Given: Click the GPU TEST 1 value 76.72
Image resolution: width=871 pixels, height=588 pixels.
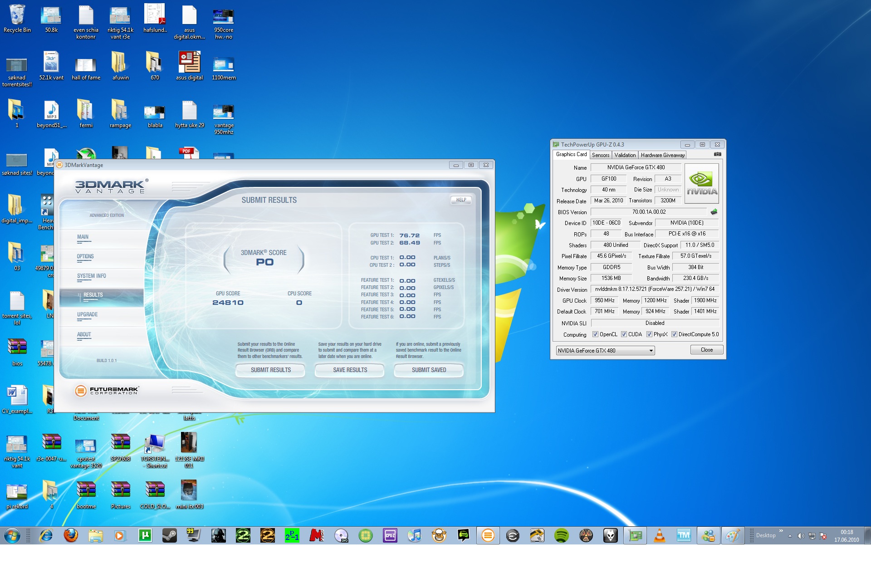Looking at the screenshot, I should click(409, 235).
